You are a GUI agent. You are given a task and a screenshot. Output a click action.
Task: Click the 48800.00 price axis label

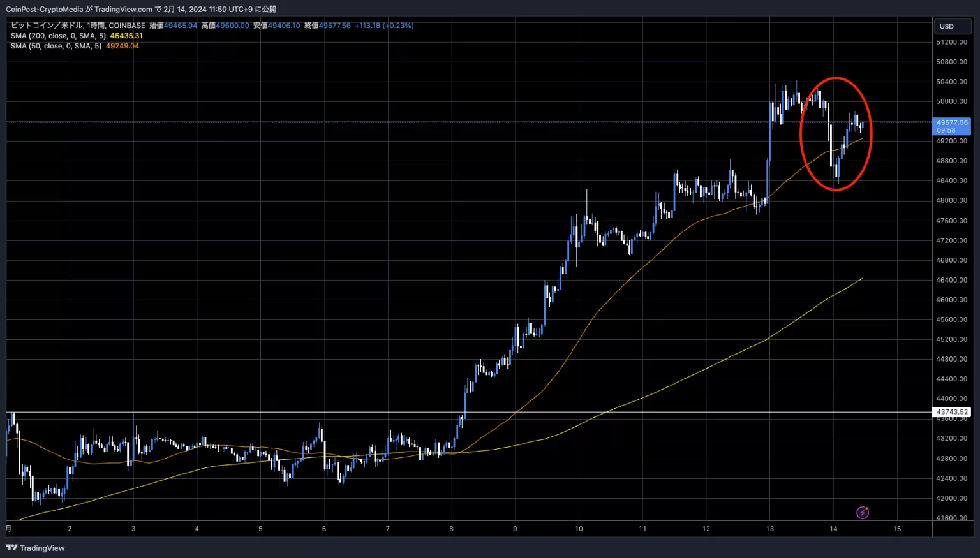pyautogui.click(x=951, y=161)
